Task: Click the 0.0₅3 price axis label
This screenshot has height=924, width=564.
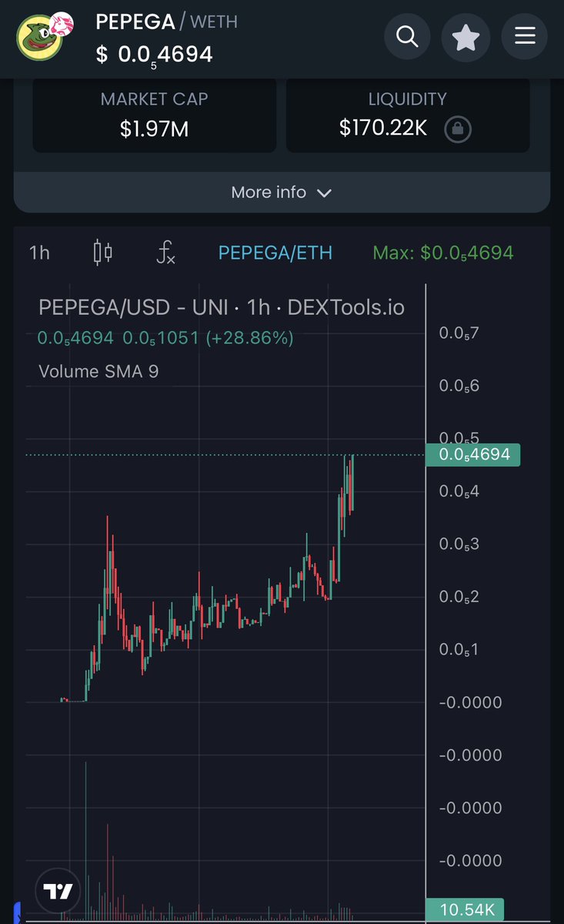Action: (x=459, y=544)
